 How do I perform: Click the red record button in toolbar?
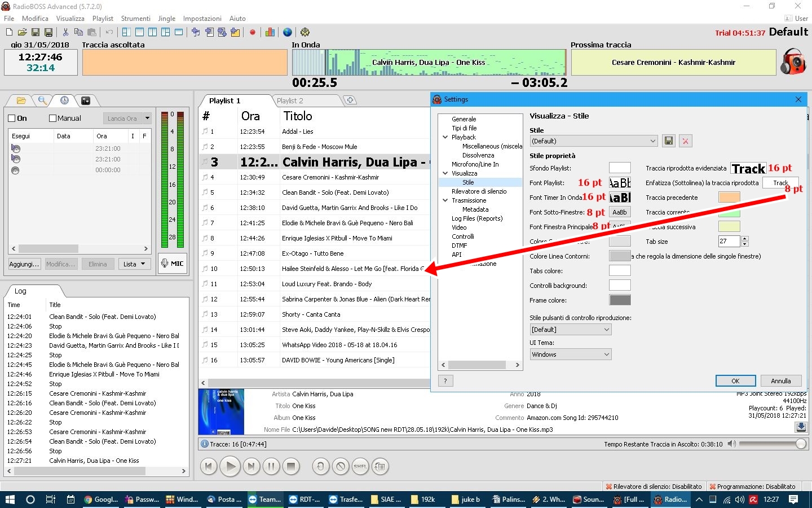[253, 32]
